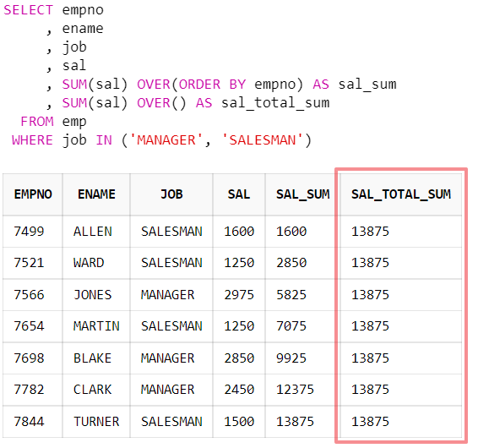Click the ENAME column header
The width and height of the screenshot is (478, 448).
tap(96, 194)
